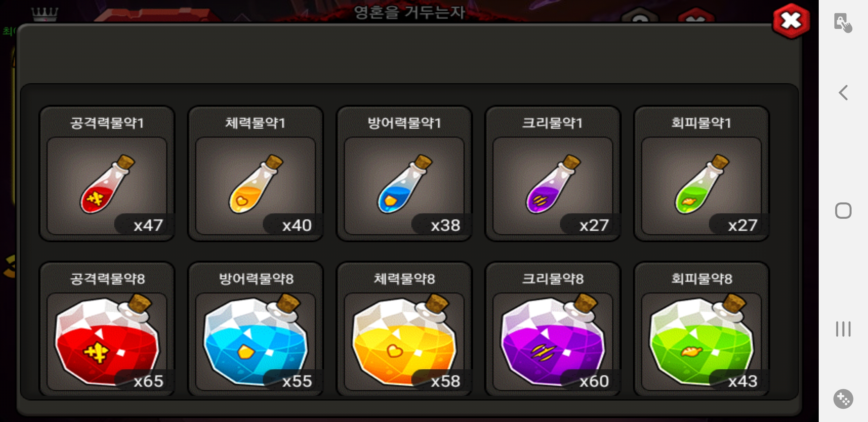Viewport: 868px width, 422px height.
Task: Click the 회피물약8 label text
Action: coord(701,279)
